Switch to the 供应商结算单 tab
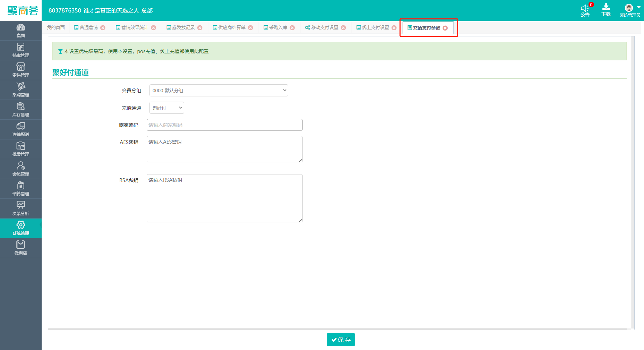Viewport: 644px width, 350px height. point(229,28)
